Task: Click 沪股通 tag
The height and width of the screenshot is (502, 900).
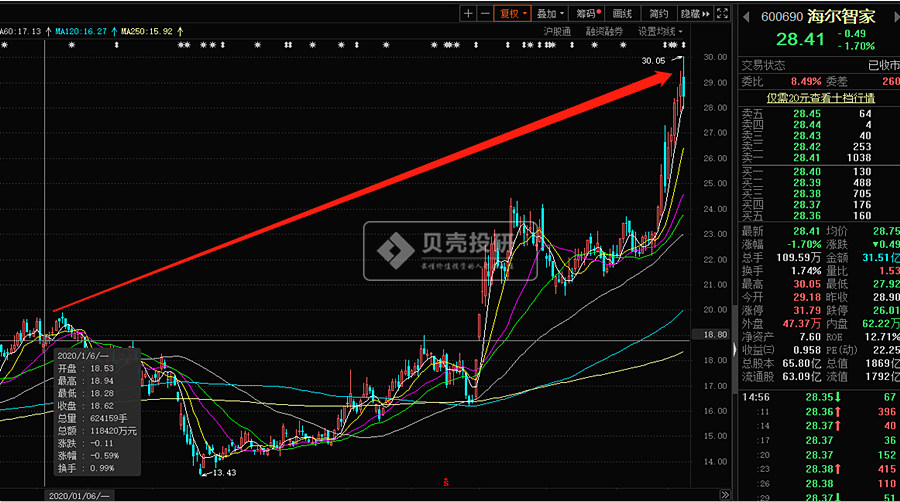Action: pos(557,32)
